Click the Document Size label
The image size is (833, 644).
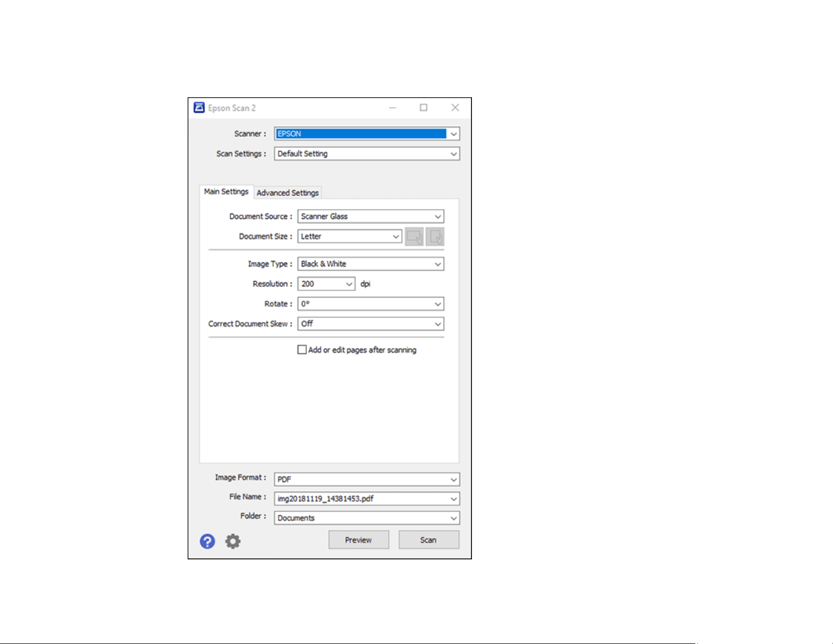266,237
